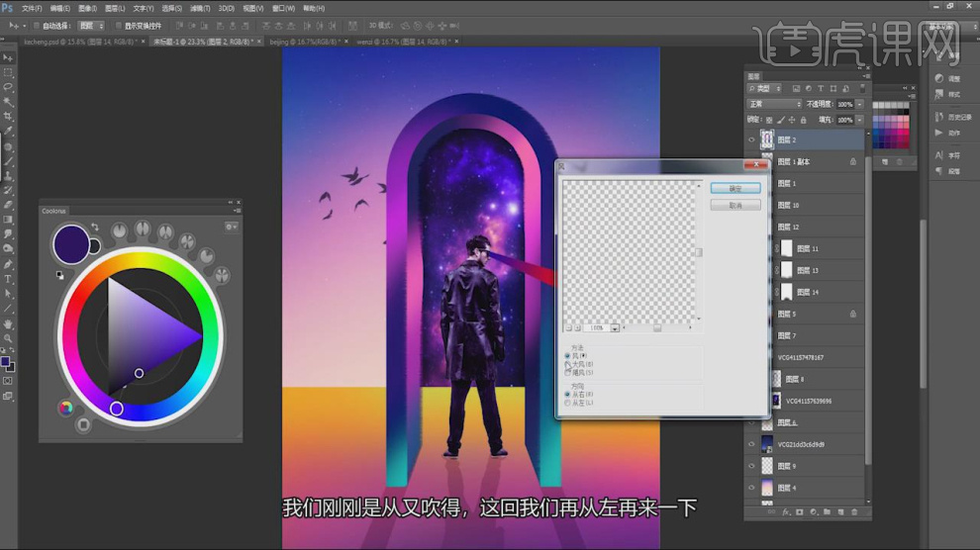
Task: Open auto-select 图层 dropdown
Action: click(x=91, y=26)
